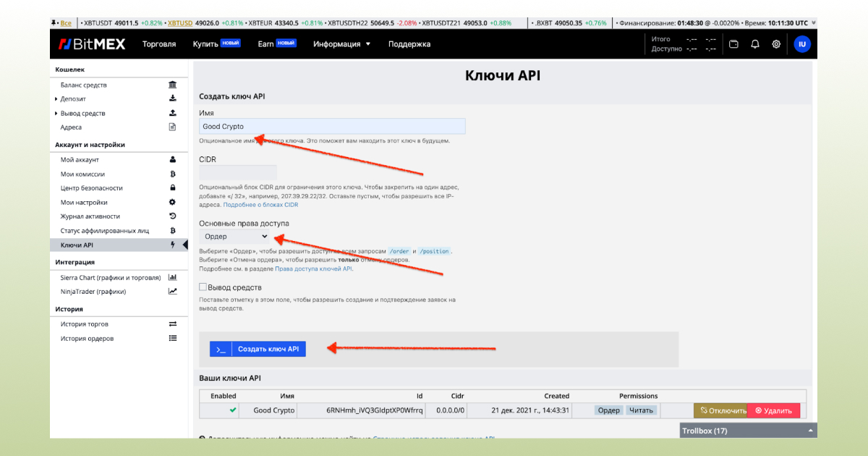This screenshot has height=456, width=868.
Task: Click the CIDR input field
Action: (x=238, y=172)
